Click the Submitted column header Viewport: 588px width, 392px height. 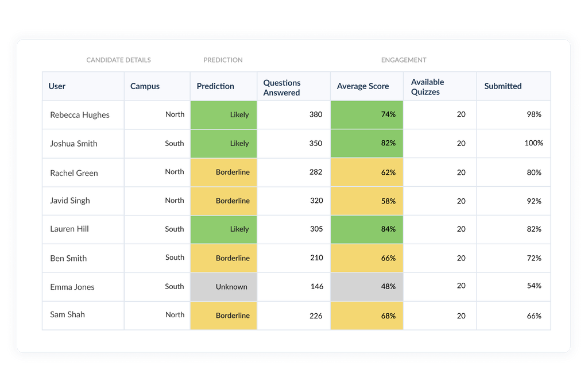(x=503, y=86)
